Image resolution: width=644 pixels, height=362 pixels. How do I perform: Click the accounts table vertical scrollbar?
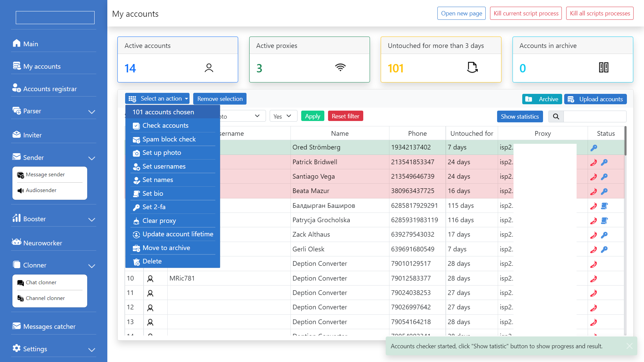pyautogui.click(x=625, y=141)
